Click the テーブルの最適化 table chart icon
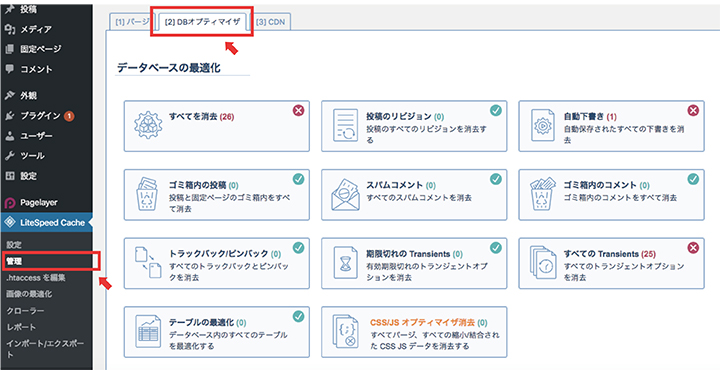Viewport: 720px width, 370px height. coord(148,331)
